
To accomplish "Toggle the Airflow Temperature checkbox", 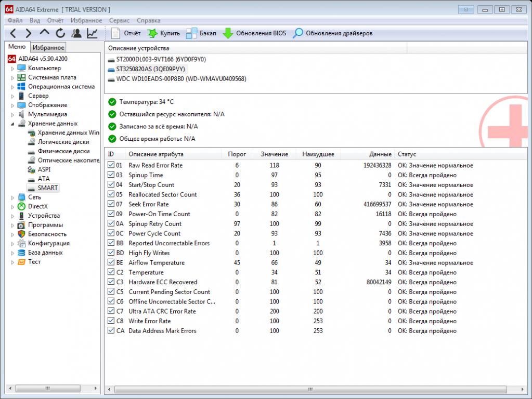I will coord(111,262).
